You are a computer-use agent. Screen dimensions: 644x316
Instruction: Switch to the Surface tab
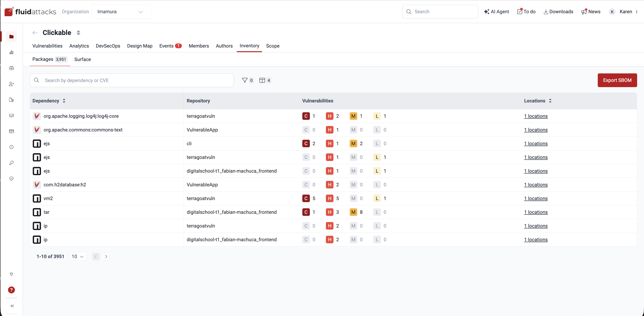(x=82, y=59)
